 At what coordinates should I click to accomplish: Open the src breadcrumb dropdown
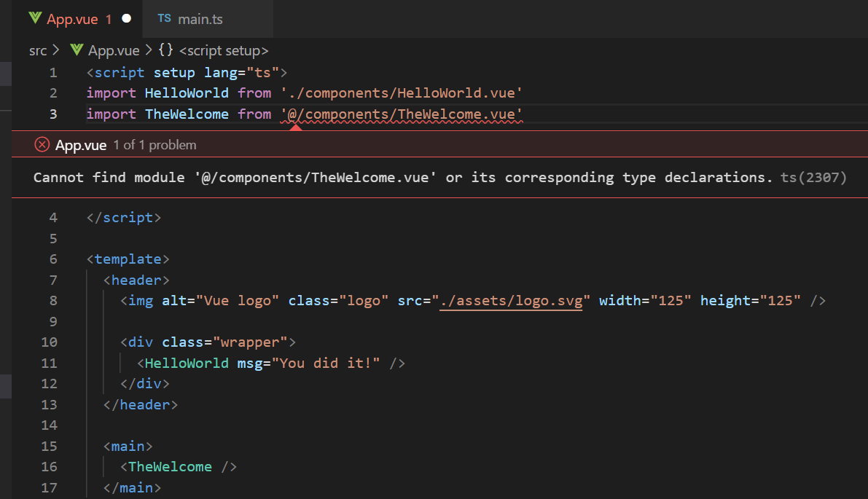click(x=37, y=50)
